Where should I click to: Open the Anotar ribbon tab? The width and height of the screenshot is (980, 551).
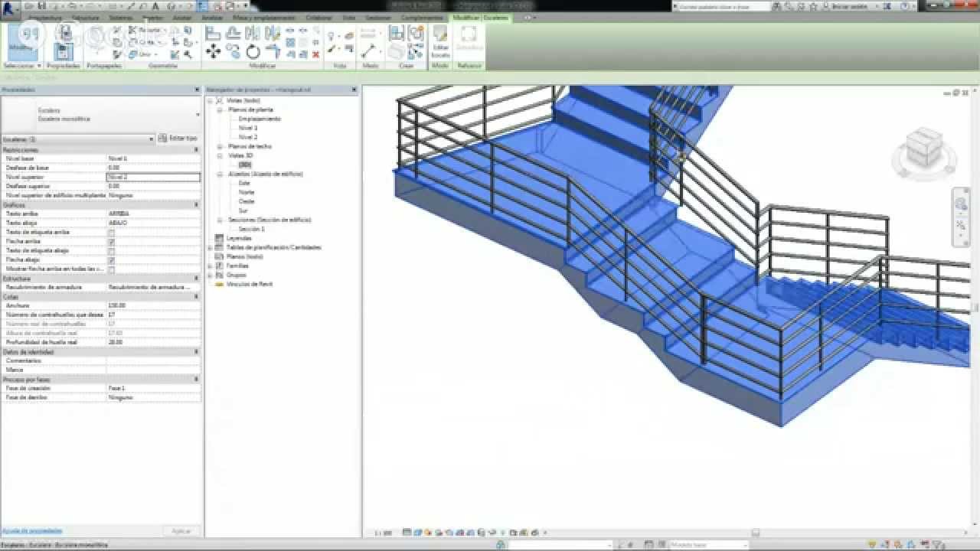[182, 17]
